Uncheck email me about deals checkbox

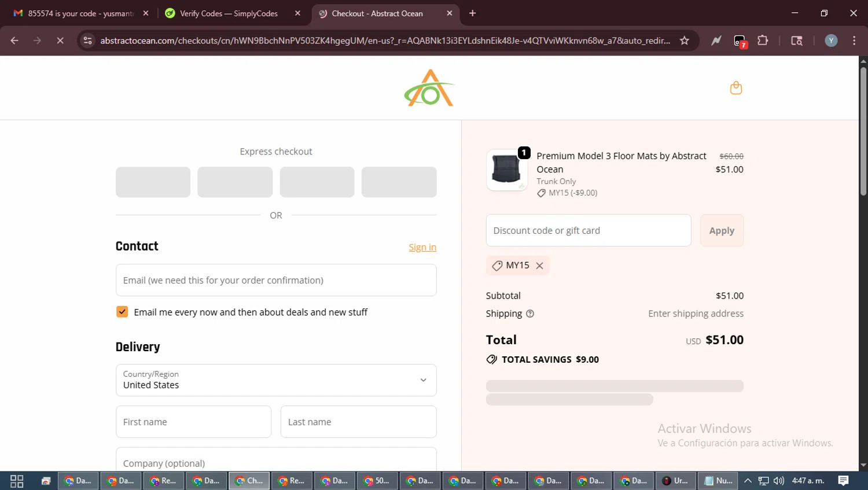pyautogui.click(x=122, y=312)
